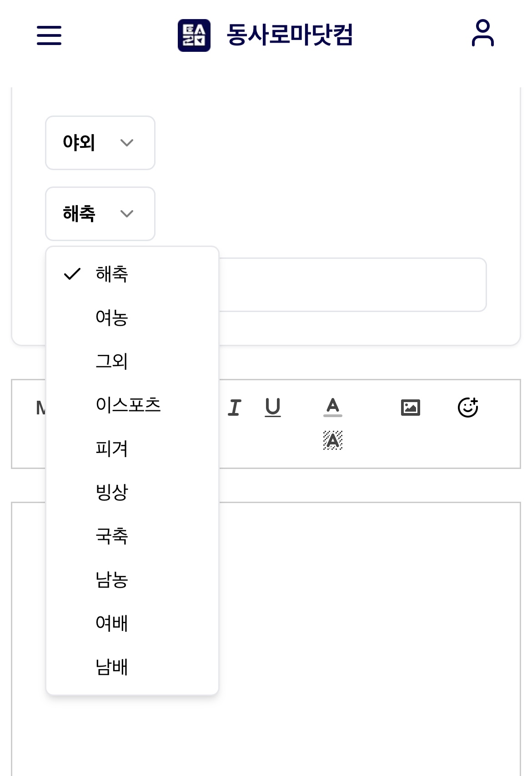Select 피겨 in the list

(112, 449)
